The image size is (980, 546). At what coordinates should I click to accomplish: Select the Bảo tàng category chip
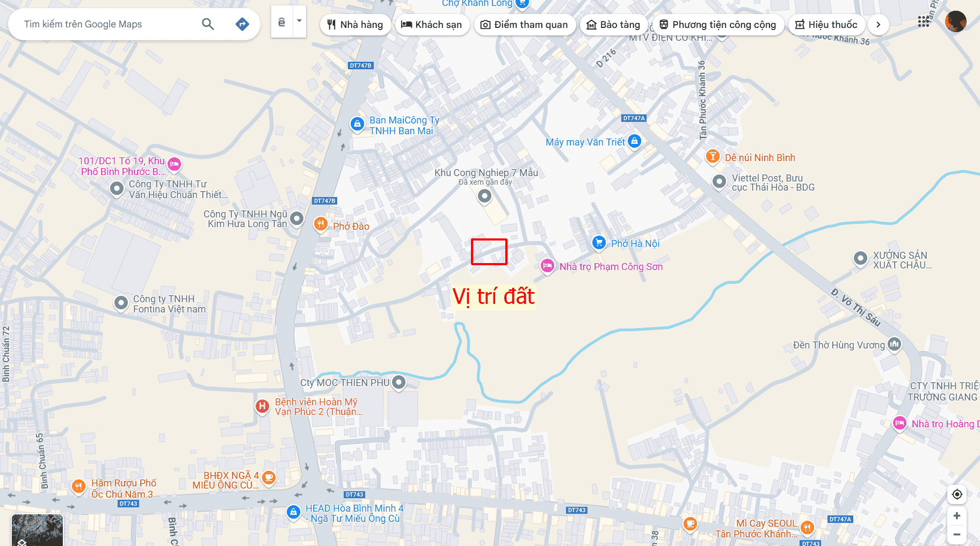pyautogui.click(x=614, y=25)
